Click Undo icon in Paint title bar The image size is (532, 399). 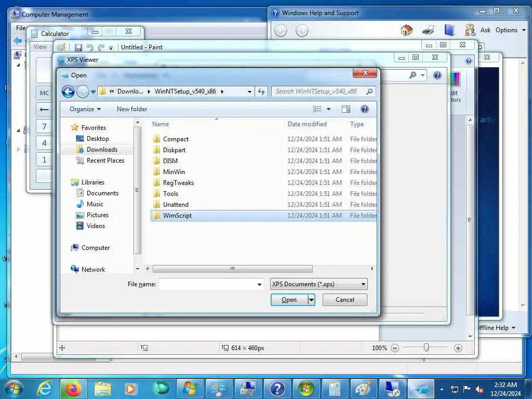point(89,47)
